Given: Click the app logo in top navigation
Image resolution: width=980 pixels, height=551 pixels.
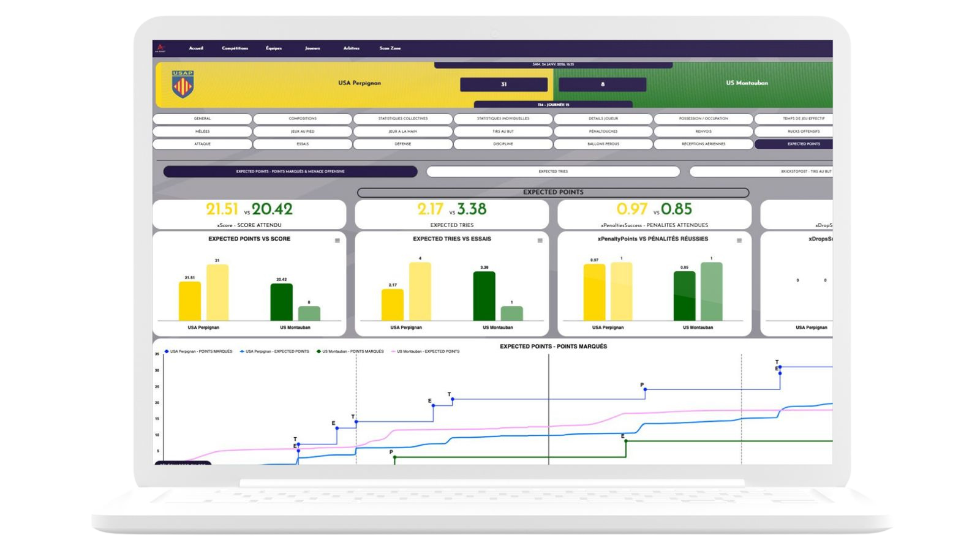Looking at the screenshot, I should click(162, 48).
